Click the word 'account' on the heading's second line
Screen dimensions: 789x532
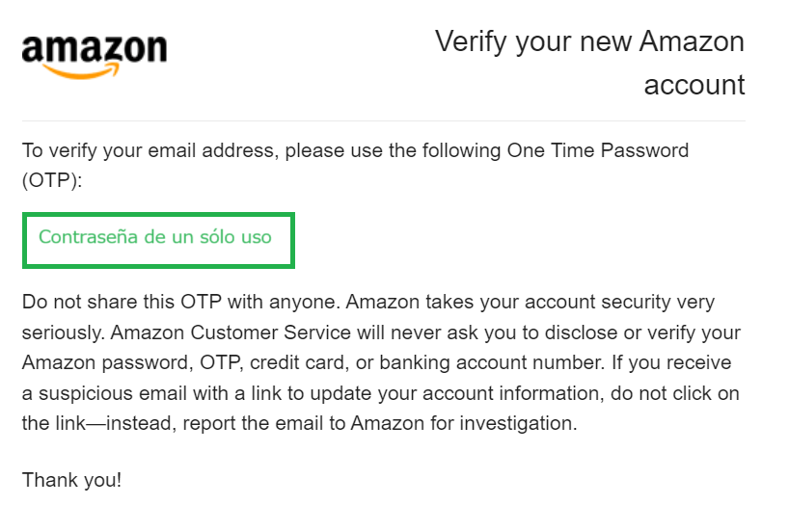coord(694,85)
